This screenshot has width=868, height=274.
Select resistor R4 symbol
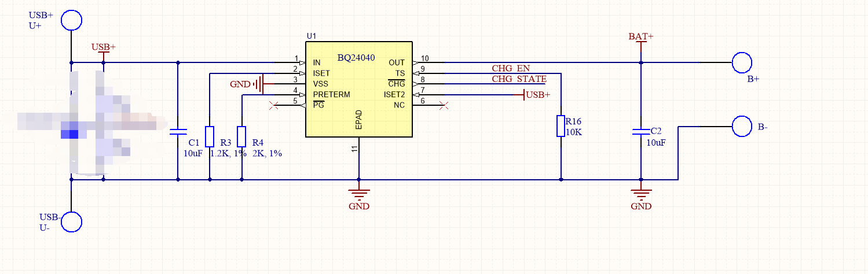click(x=241, y=136)
